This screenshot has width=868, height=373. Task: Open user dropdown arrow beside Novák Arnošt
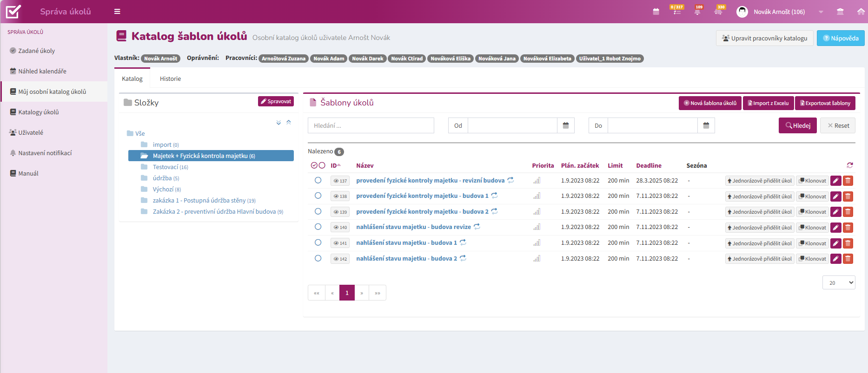point(821,12)
